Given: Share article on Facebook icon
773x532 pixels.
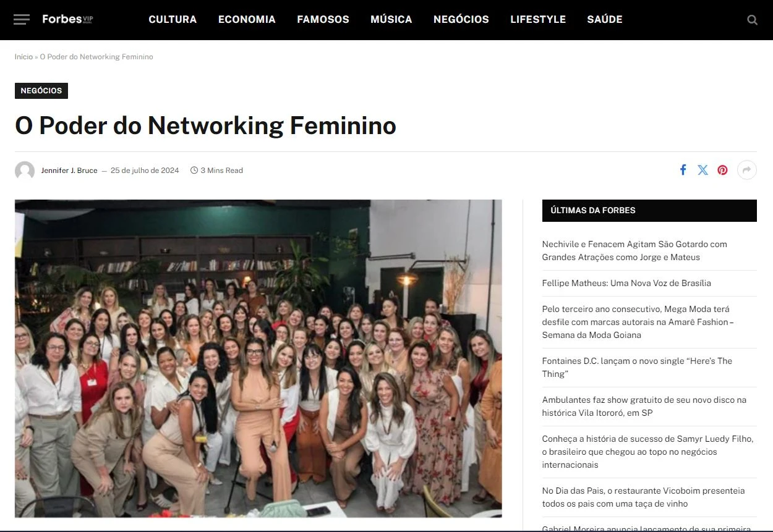Looking at the screenshot, I should tap(683, 170).
